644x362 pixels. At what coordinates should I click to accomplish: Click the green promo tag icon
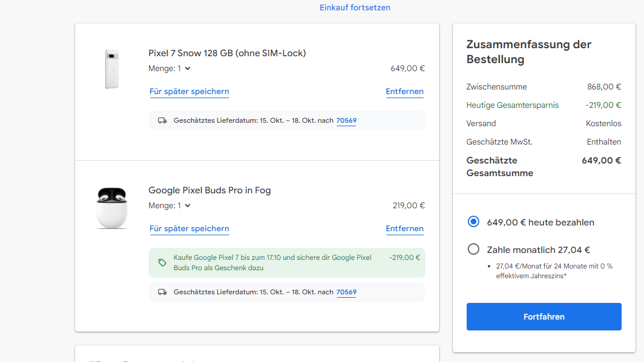click(162, 263)
